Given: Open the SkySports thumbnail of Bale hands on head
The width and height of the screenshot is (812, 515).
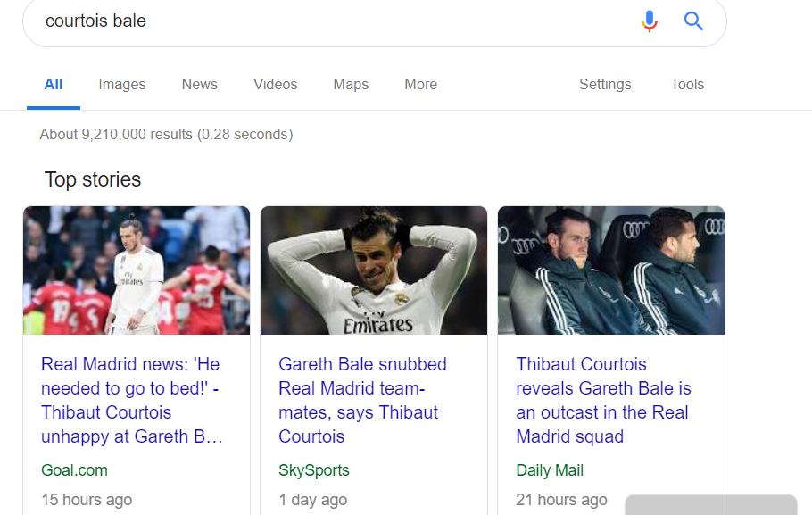Looking at the screenshot, I should coord(374,270).
